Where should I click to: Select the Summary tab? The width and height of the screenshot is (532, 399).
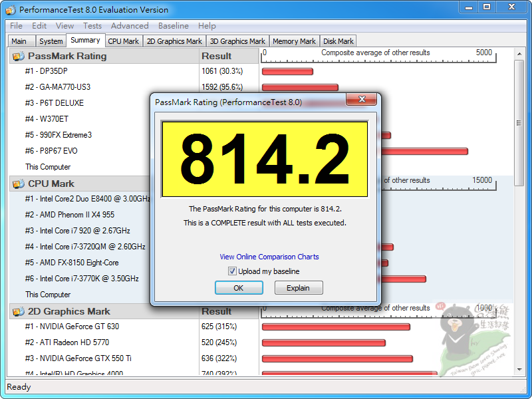tap(86, 40)
